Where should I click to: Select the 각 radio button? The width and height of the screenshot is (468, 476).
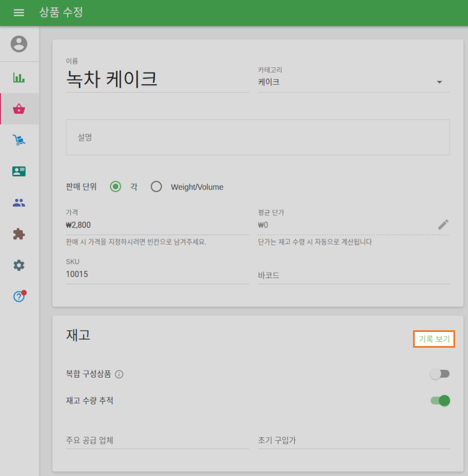(116, 187)
